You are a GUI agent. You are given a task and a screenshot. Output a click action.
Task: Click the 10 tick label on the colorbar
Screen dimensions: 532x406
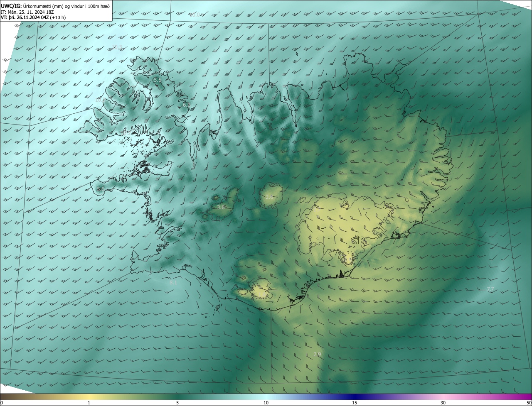coord(266,403)
